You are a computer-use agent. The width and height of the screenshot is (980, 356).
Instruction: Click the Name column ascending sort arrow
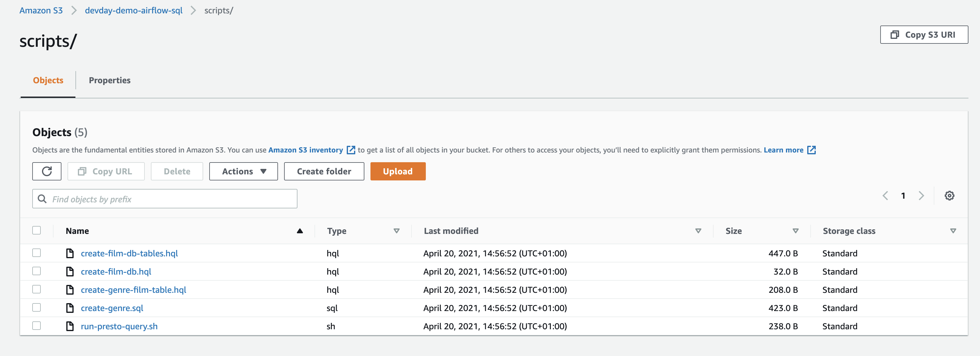pyautogui.click(x=300, y=231)
